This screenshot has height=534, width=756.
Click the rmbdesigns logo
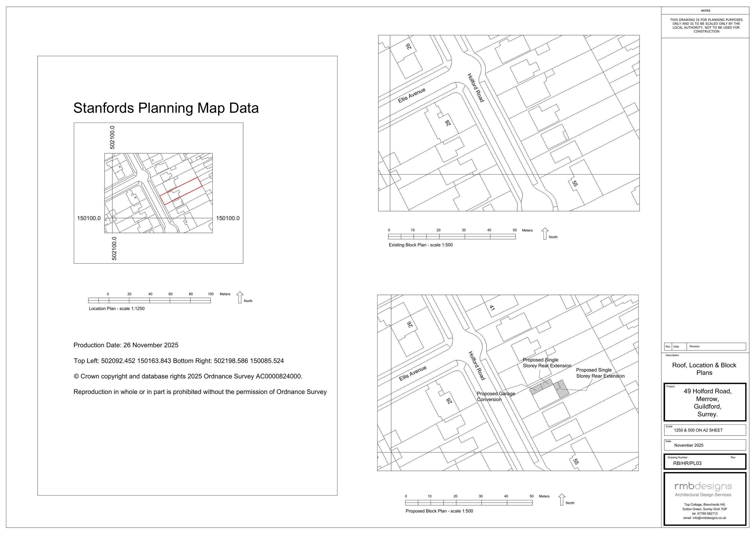pyautogui.click(x=703, y=486)
